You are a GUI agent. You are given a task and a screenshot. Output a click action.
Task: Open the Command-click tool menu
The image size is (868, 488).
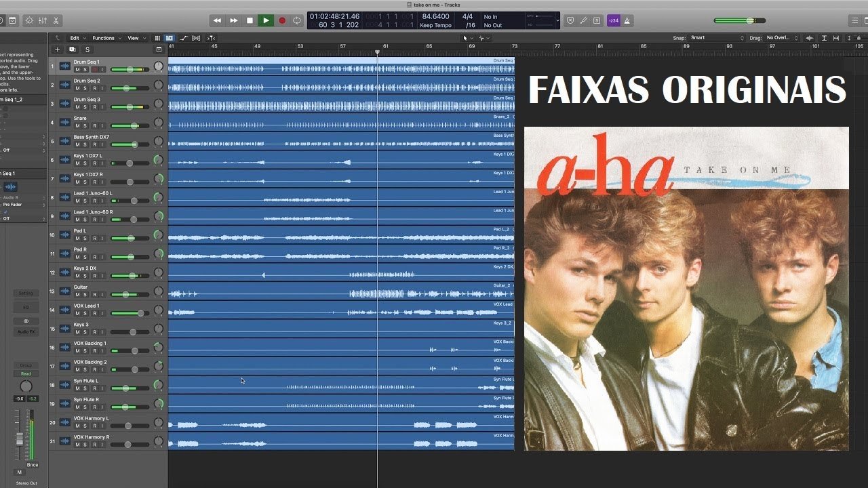click(484, 38)
